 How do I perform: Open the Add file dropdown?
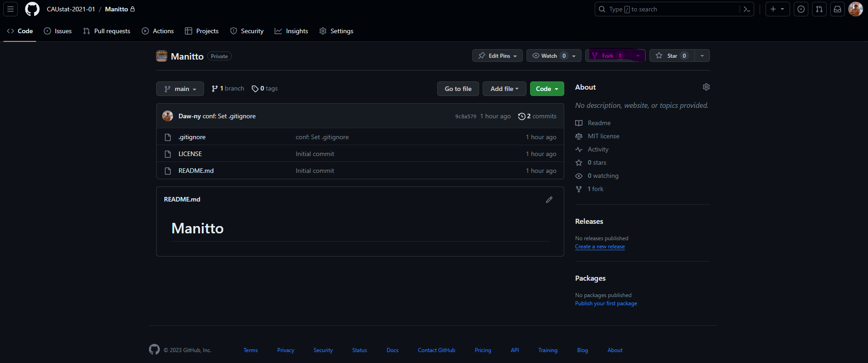[505, 89]
